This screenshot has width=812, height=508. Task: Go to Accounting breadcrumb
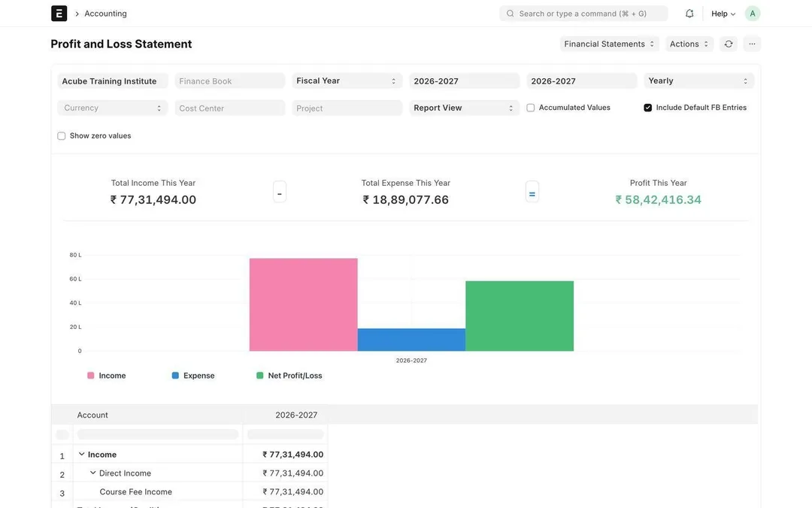pyautogui.click(x=105, y=14)
